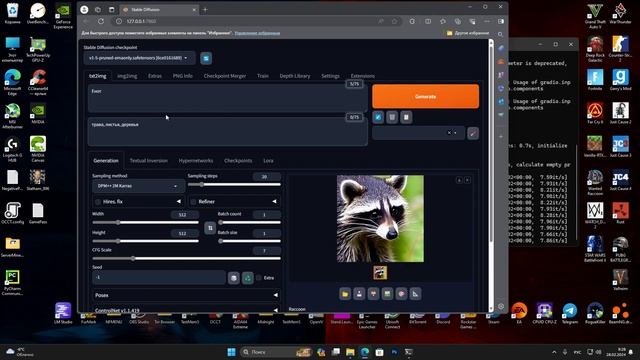
Task: Open the Stable Diffusion checkpoint dropdown
Action: (139, 58)
